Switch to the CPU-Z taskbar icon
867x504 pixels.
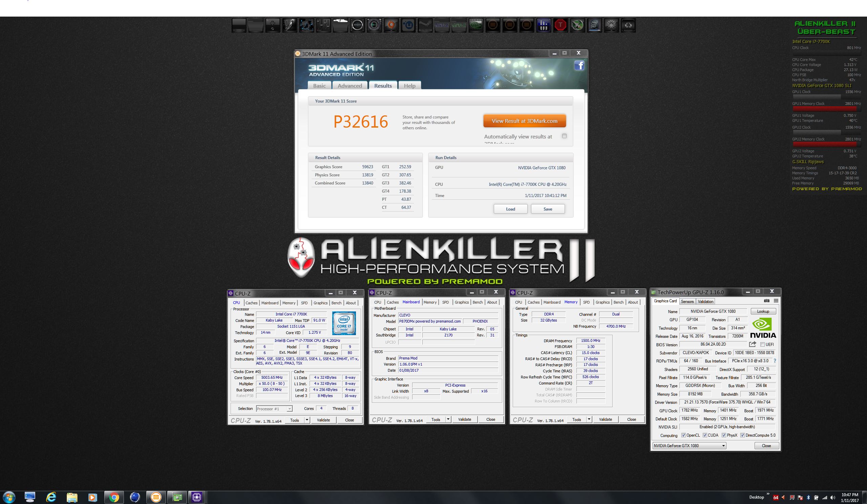pyautogui.click(x=197, y=497)
